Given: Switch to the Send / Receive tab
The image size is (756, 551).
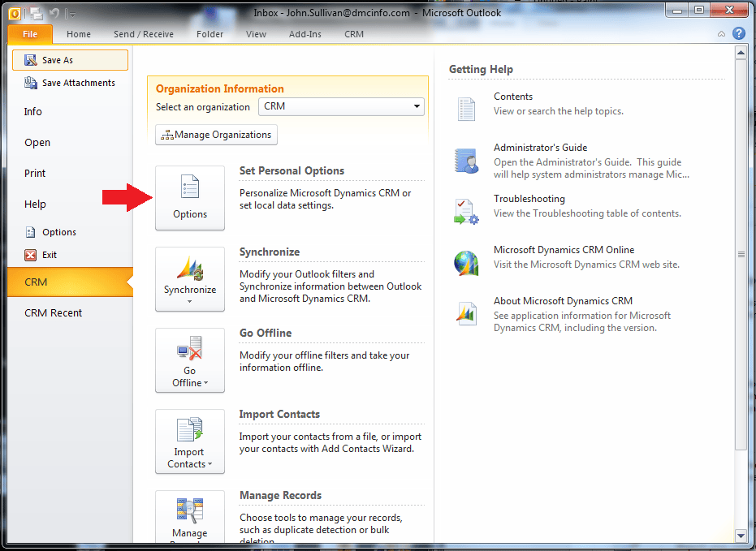Looking at the screenshot, I should tap(143, 34).
